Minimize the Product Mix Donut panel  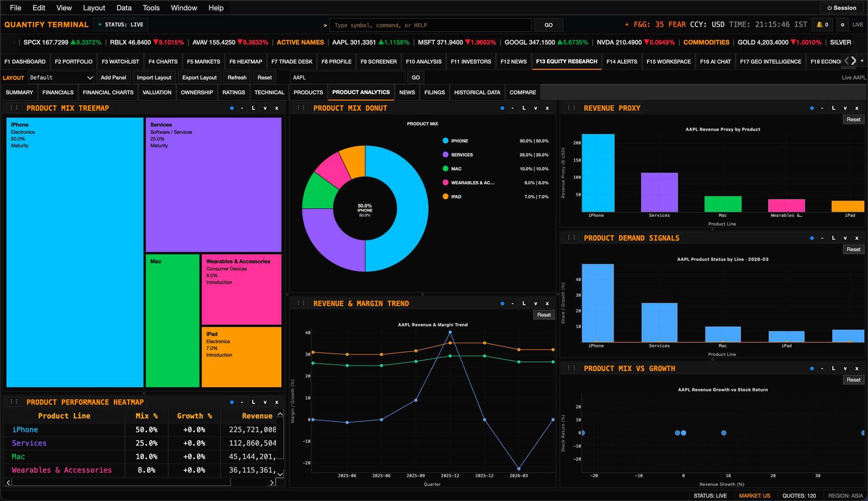click(513, 108)
